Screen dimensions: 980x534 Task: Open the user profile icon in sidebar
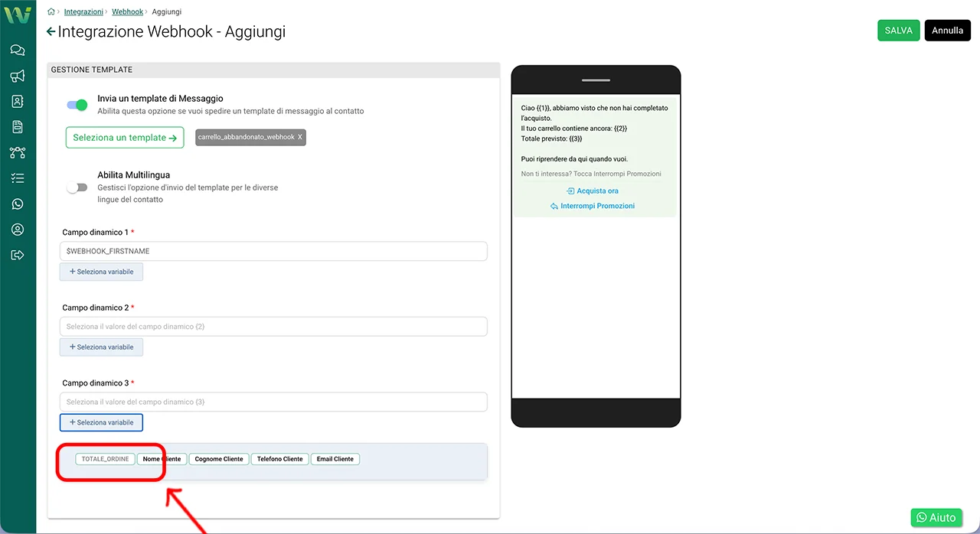18,230
